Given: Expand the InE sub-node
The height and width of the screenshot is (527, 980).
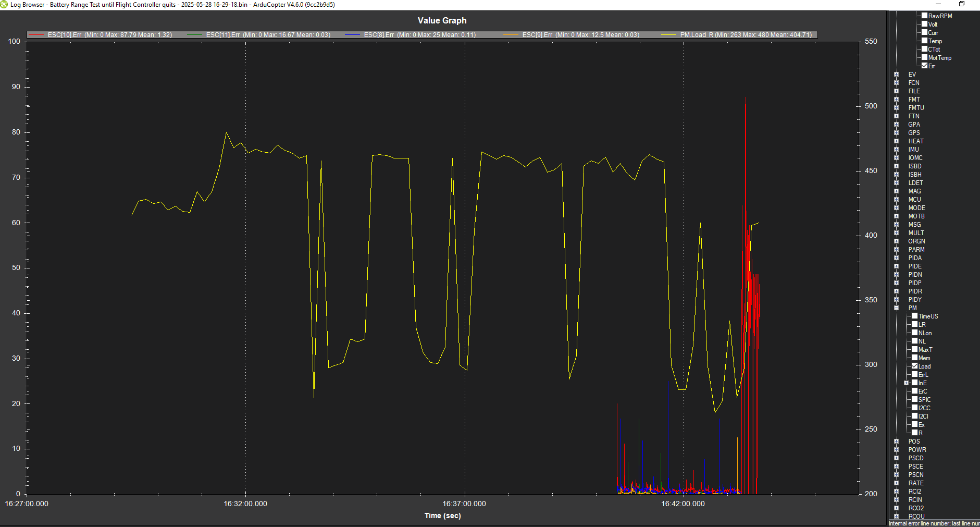Looking at the screenshot, I should [907, 383].
